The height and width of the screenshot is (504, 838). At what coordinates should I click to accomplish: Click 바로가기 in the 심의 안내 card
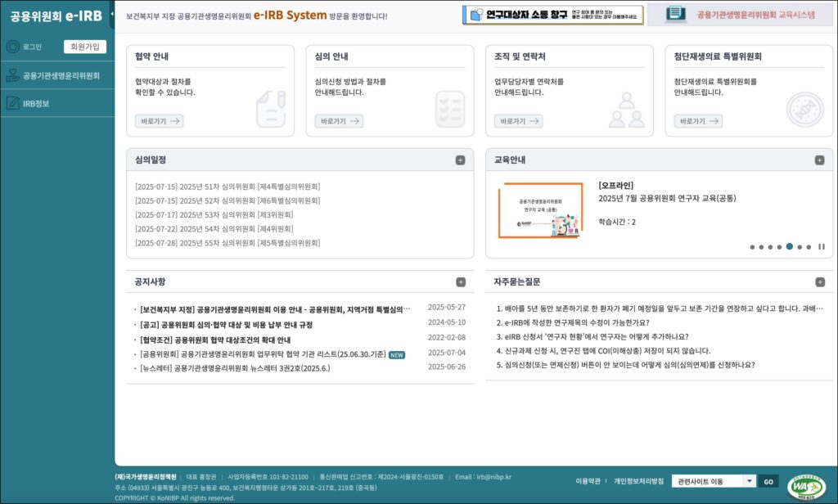[x=339, y=121]
